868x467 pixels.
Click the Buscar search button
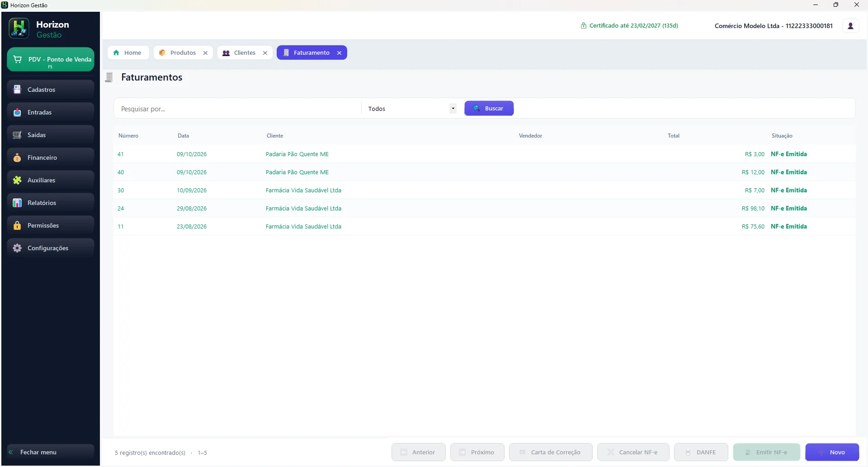point(489,109)
